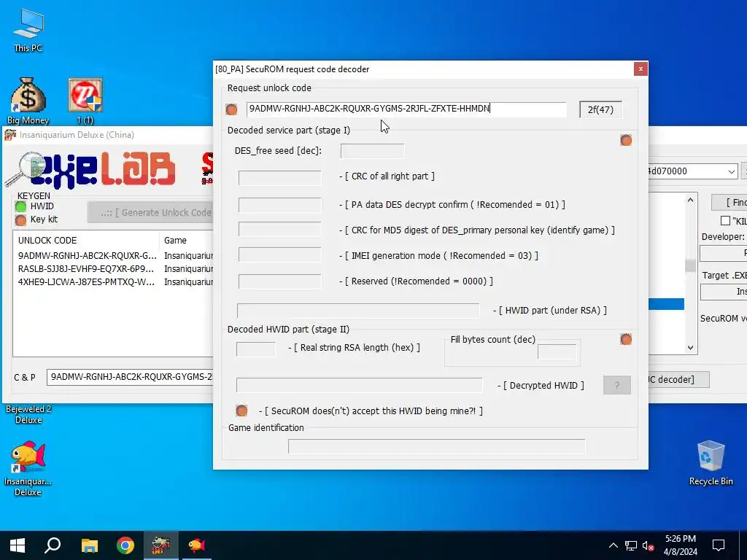Open Bejeweled 2 Deluxe desktop shortcut

coord(28,414)
